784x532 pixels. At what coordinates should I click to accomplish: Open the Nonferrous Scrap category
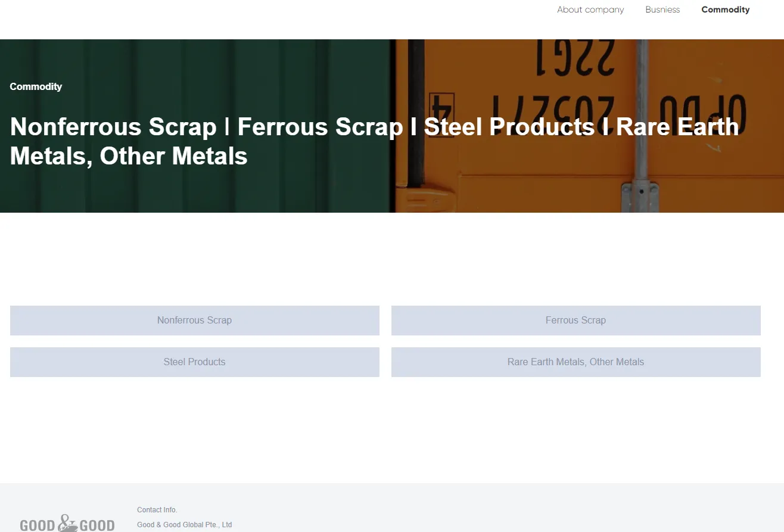tap(195, 321)
